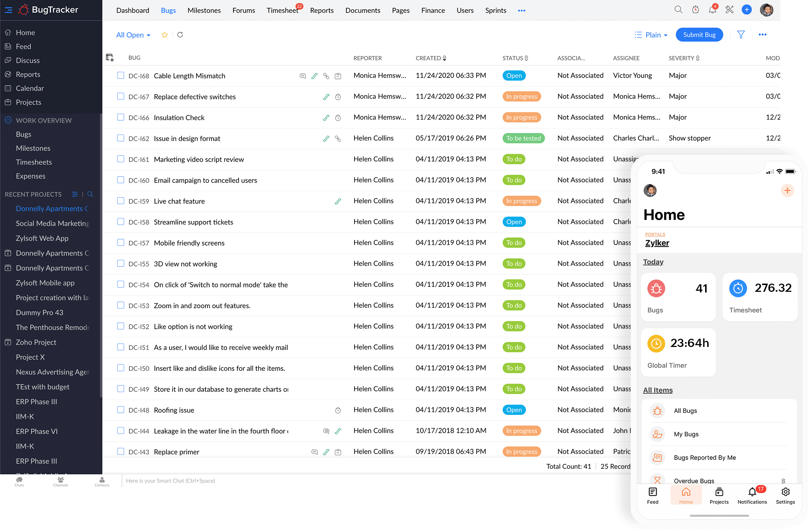Refresh the bug list

click(x=180, y=35)
